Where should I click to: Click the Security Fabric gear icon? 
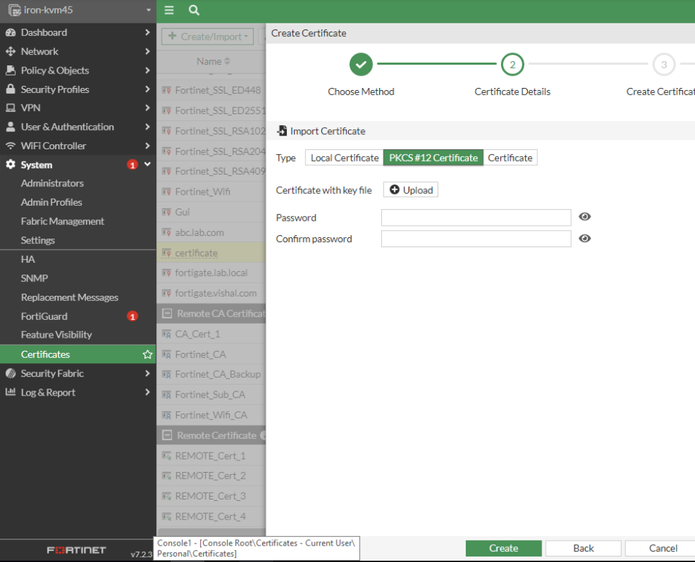(11, 374)
